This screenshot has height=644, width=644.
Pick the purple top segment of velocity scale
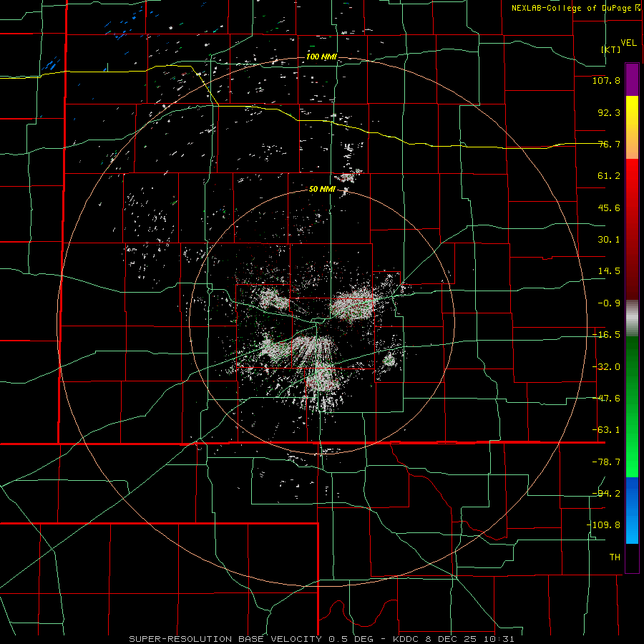632,79
